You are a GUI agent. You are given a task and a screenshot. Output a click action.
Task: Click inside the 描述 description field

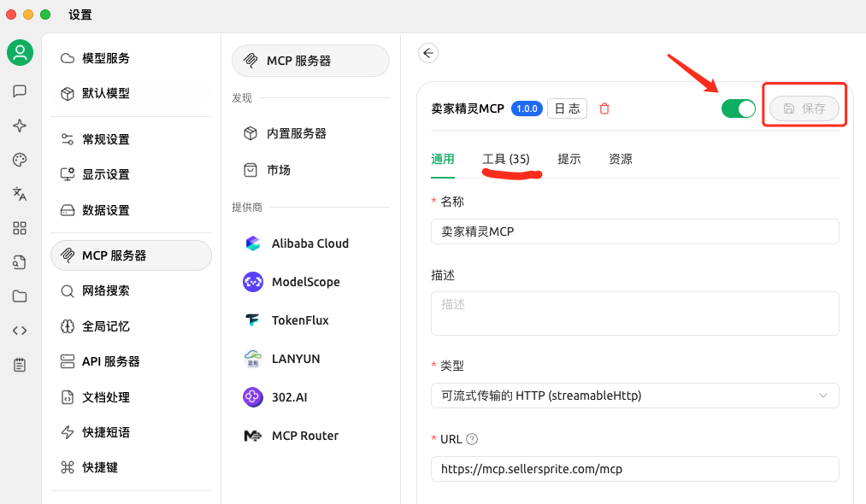point(634,314)
